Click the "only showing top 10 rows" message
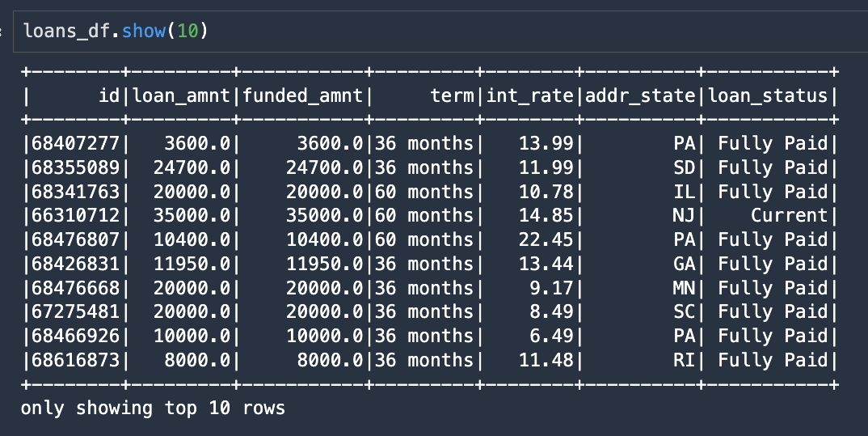Viewport: 868px width, 436px height. (153, 408)
